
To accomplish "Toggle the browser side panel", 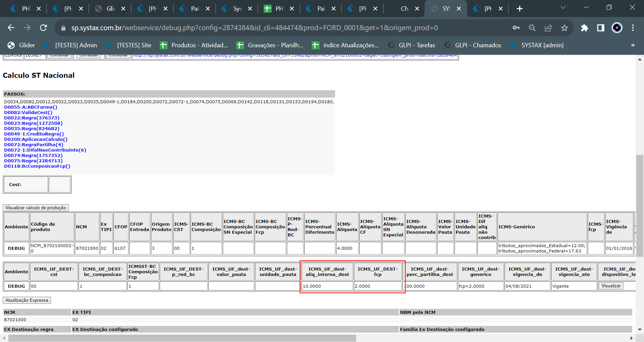I will point(601,28).
